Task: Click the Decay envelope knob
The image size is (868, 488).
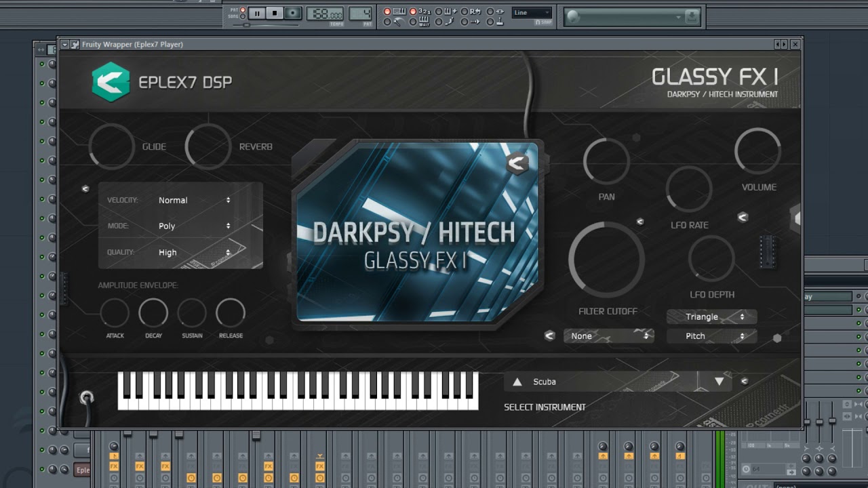Action: [x=153, y=313]
